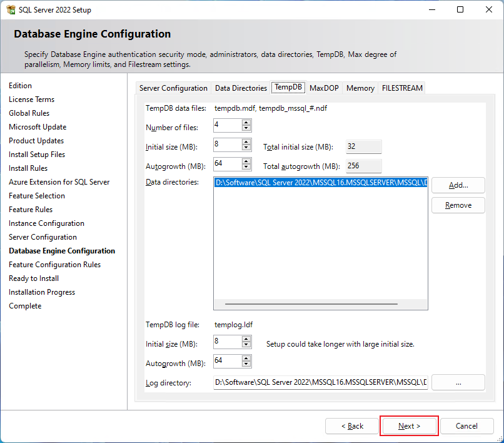The width and height of the screenshot is (504, 443).
Task: Click Install Rules in the sidebar
Action: coord(28,168)
